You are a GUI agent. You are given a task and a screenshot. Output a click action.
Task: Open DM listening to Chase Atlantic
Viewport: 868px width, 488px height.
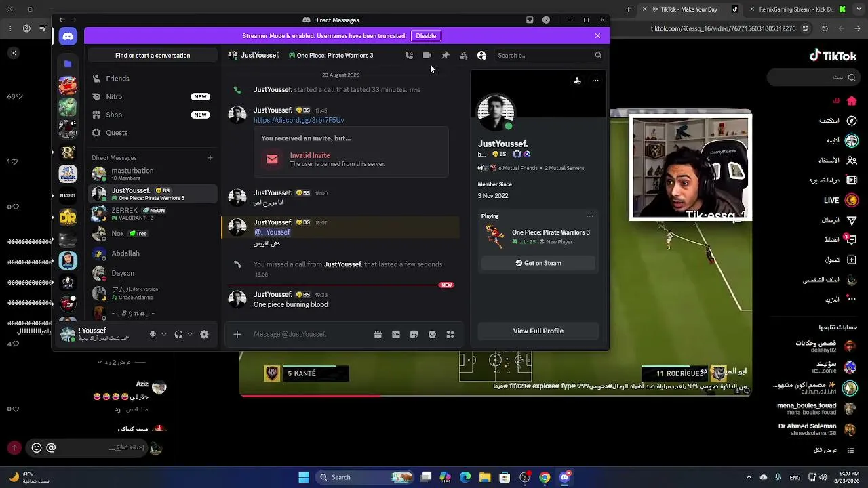(x=153, y=293)
